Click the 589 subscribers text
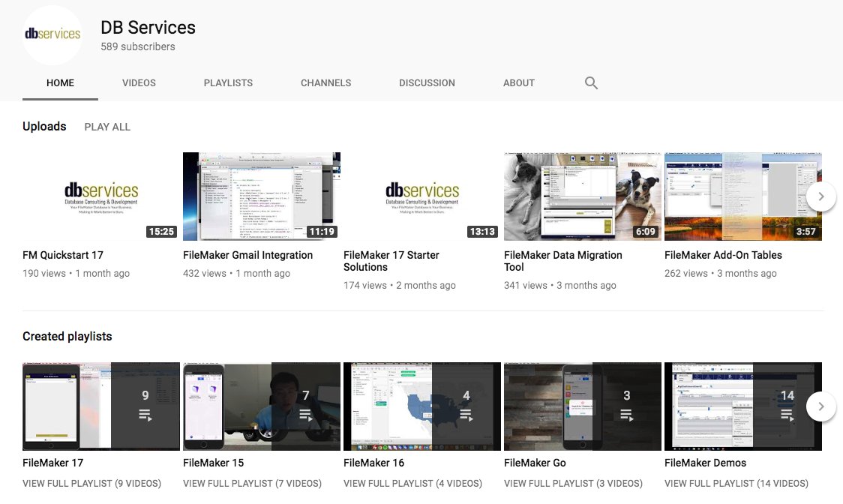843x504 pixels. pyautogui.click(x=138, y=46)
